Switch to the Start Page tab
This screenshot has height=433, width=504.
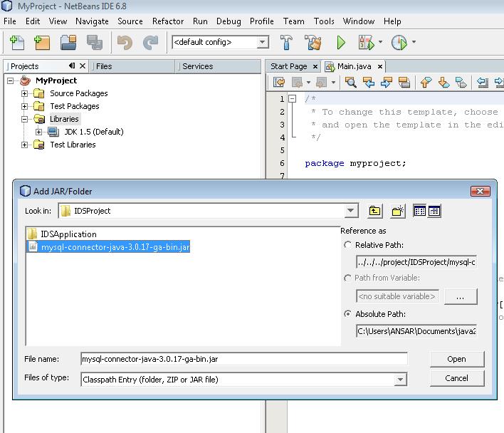point(288,66)
